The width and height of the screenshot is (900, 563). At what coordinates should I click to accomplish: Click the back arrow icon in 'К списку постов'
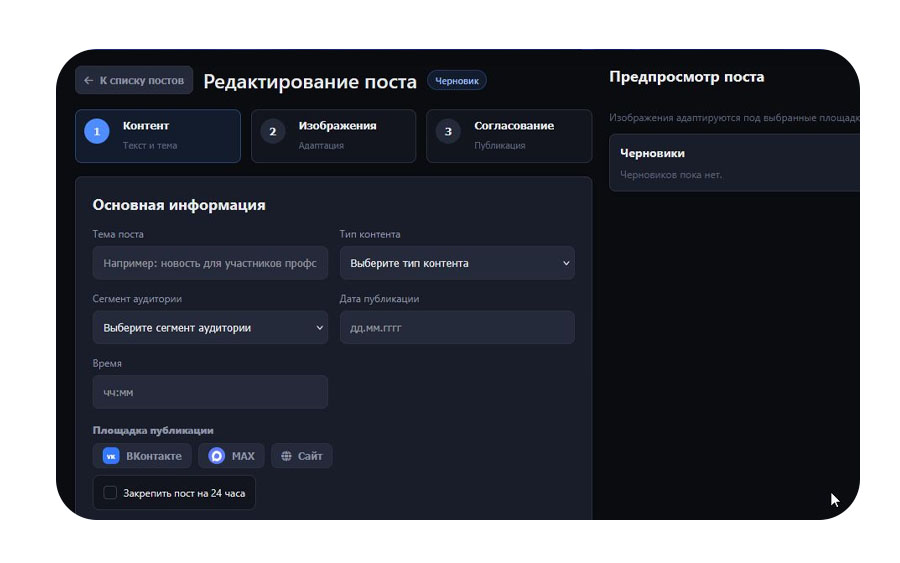[88, 80]
